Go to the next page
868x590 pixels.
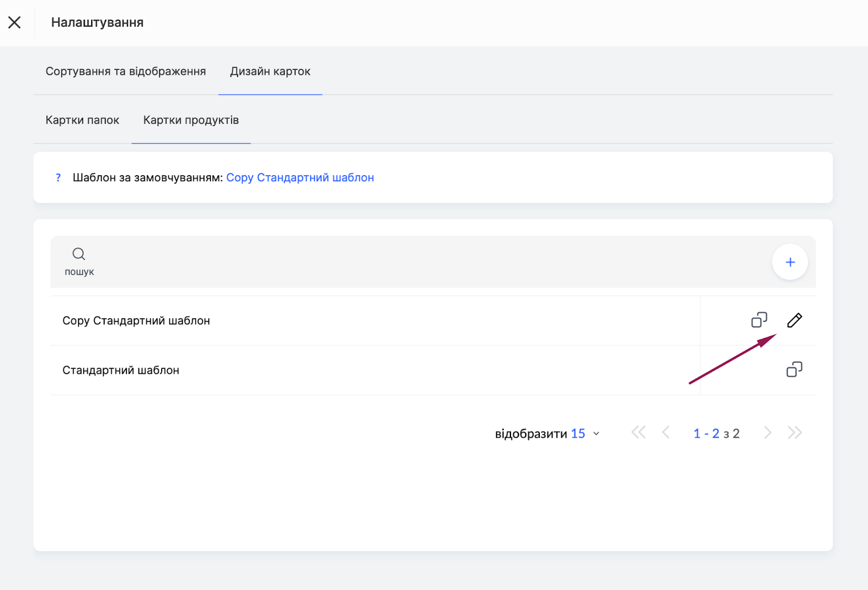pyautogui.click(x=767, y=433)
